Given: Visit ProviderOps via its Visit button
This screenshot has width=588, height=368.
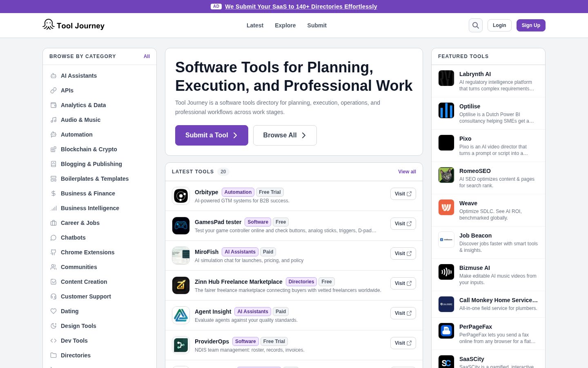Looking at the screenshot, I should [x=403, y=343].
